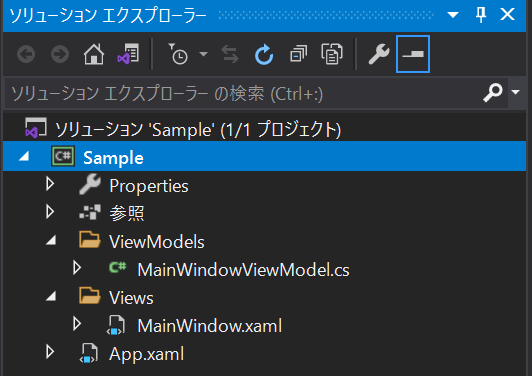Click the ViewModels folder icon
The width and height of the screenshot is (532, 376).
(x=90, y=240)
